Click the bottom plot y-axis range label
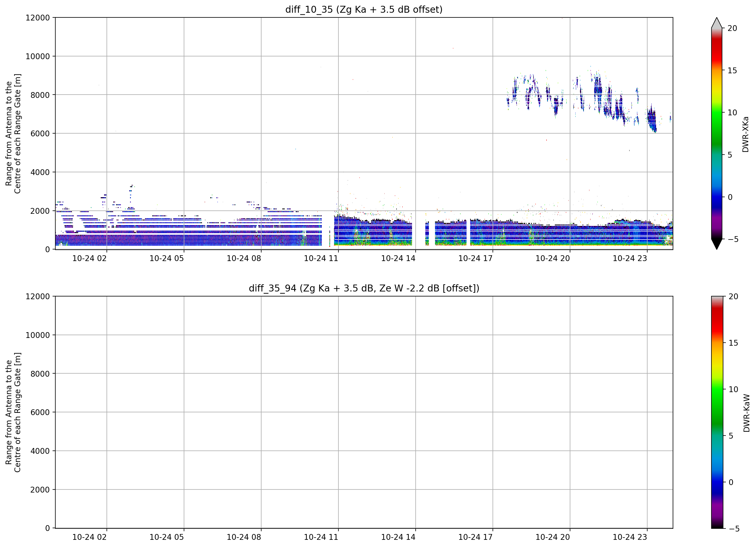The height and width of the screenshot is (547, 756). click(x=13, y=412)
